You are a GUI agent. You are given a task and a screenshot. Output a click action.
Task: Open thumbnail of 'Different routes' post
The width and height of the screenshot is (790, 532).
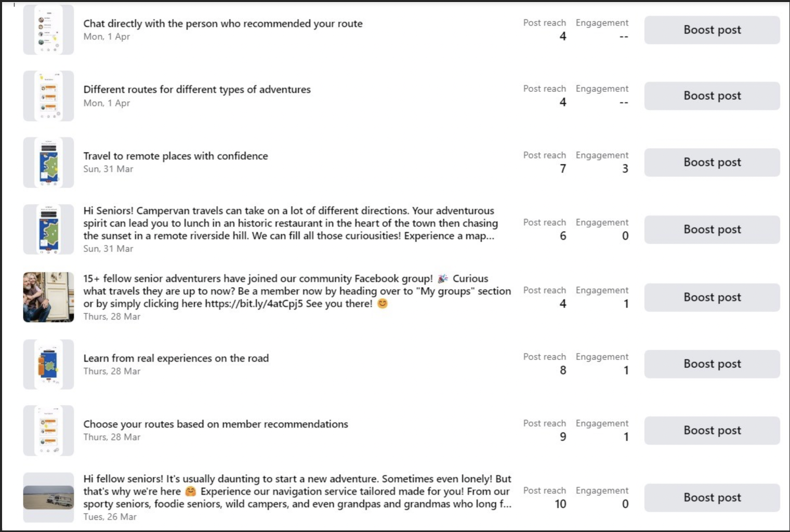coord(48,96)
